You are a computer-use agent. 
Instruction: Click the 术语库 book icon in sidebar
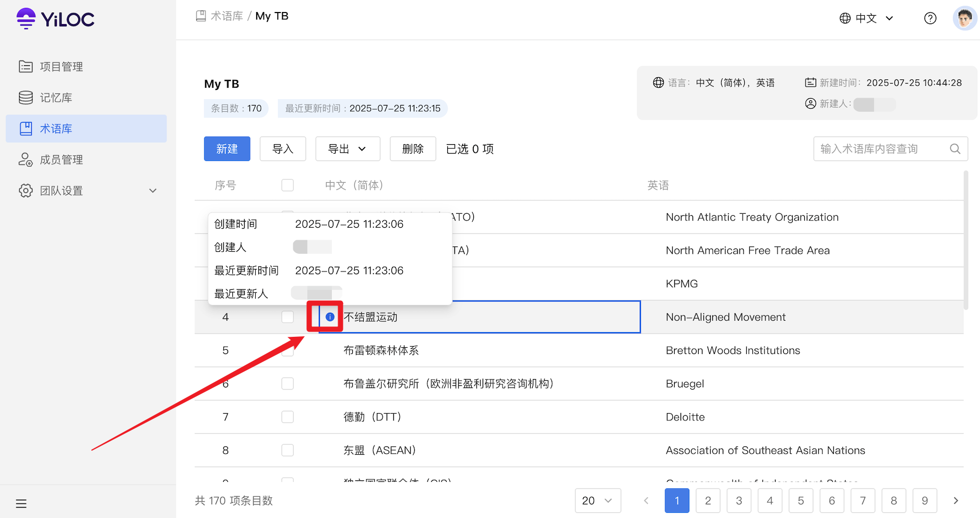[26, 128]
